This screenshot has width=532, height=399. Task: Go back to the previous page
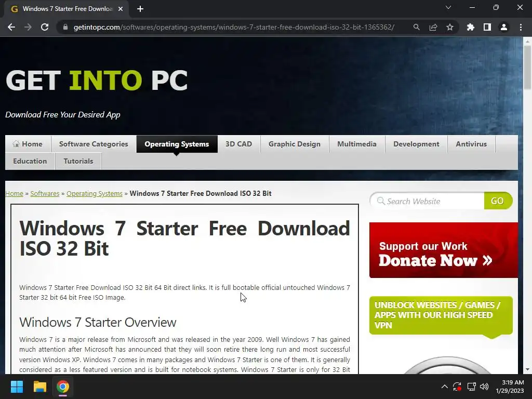point(11,27)
